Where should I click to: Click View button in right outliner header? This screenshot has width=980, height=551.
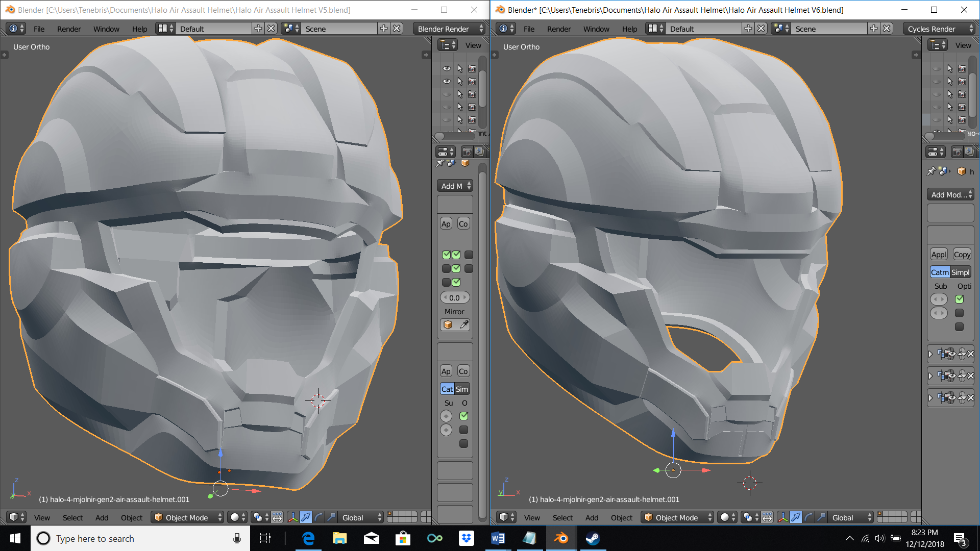[963, 45]
